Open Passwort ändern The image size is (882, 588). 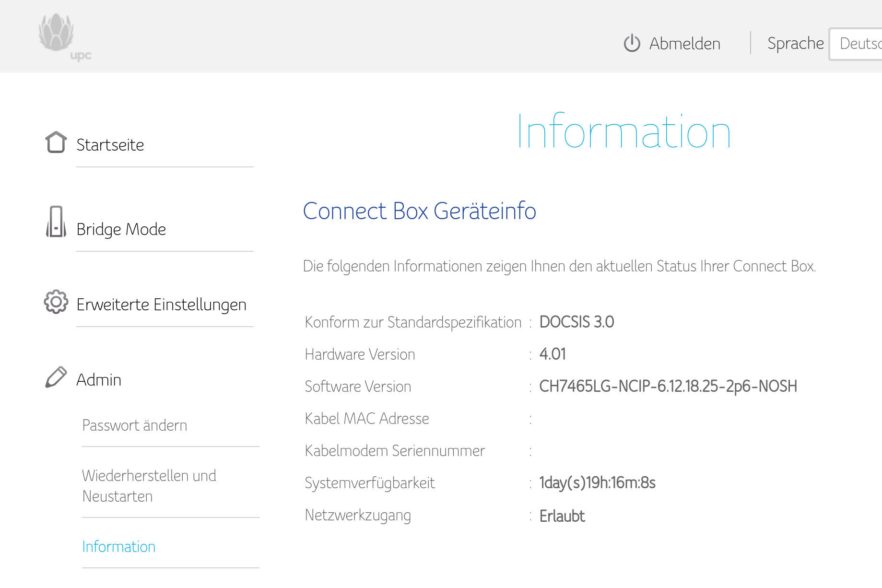[135, 425]
